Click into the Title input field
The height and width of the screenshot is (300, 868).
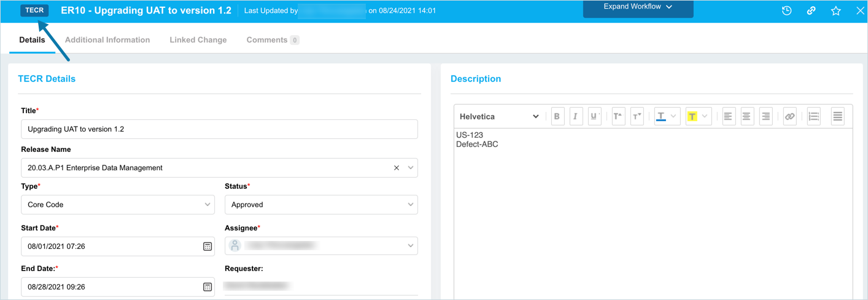pos(219,129)
